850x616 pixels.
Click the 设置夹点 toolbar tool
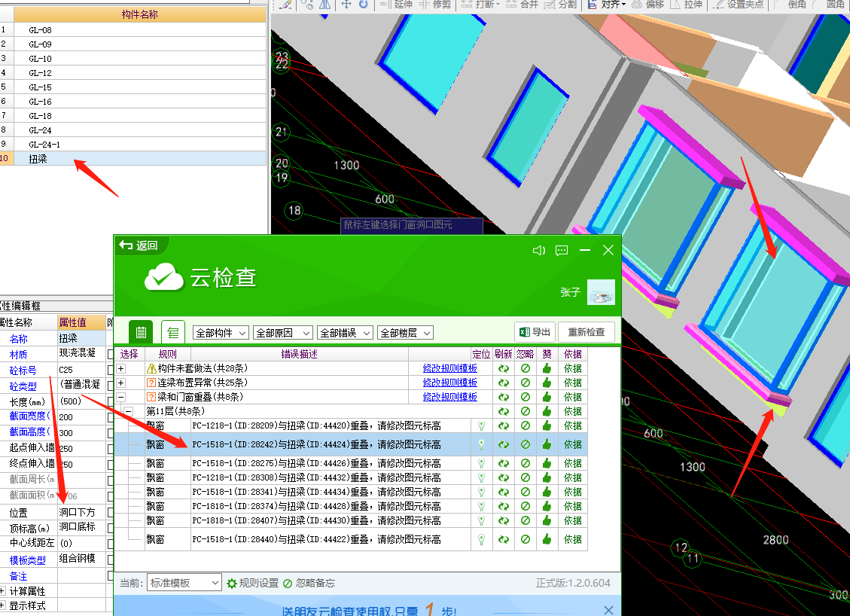click(x=739, y=5)
